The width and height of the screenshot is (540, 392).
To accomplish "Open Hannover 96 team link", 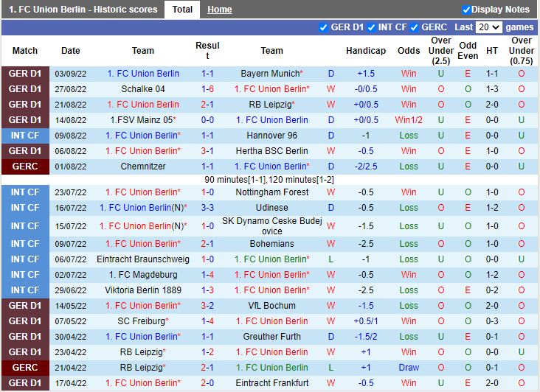I will point(271,136).
